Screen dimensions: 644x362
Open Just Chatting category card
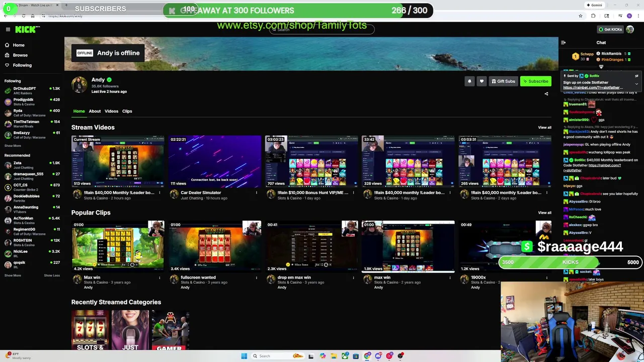click(x=130, y=330)
